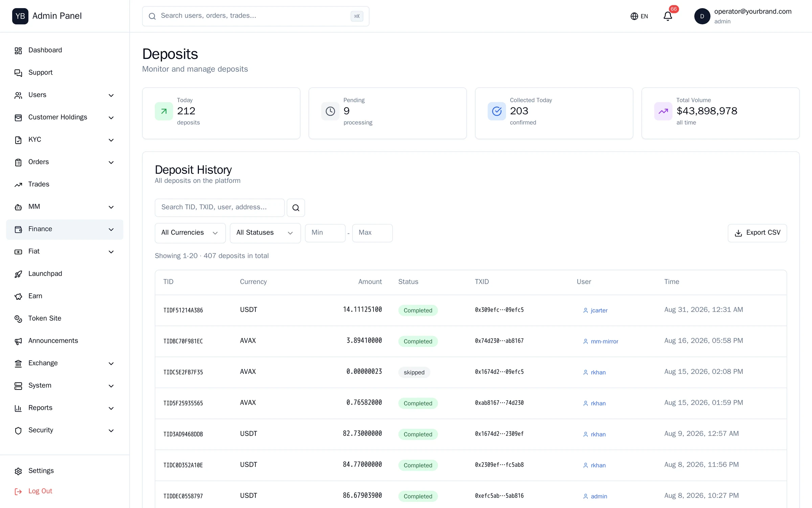
Task: Click TXID 0xab8167···74d230
Action: [499, 403]
